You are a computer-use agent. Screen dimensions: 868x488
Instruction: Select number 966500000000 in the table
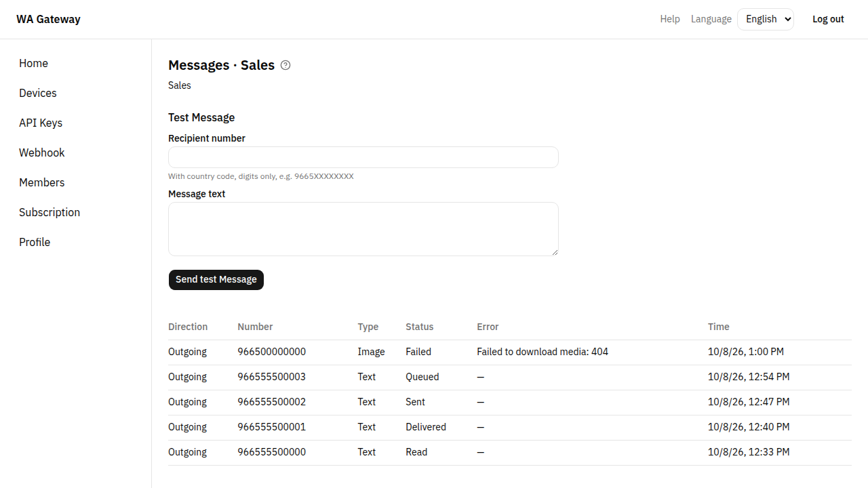click(x=272, y=352)
